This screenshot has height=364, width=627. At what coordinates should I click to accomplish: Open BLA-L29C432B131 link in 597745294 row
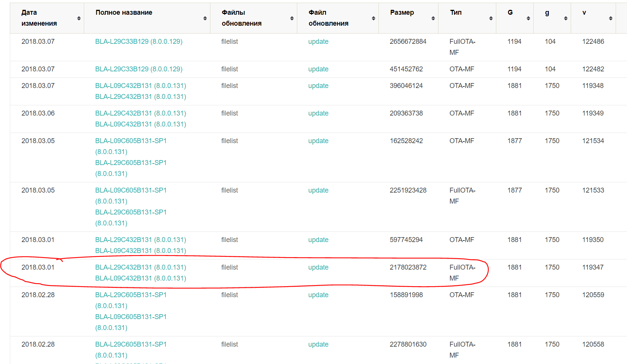point(141,240)
